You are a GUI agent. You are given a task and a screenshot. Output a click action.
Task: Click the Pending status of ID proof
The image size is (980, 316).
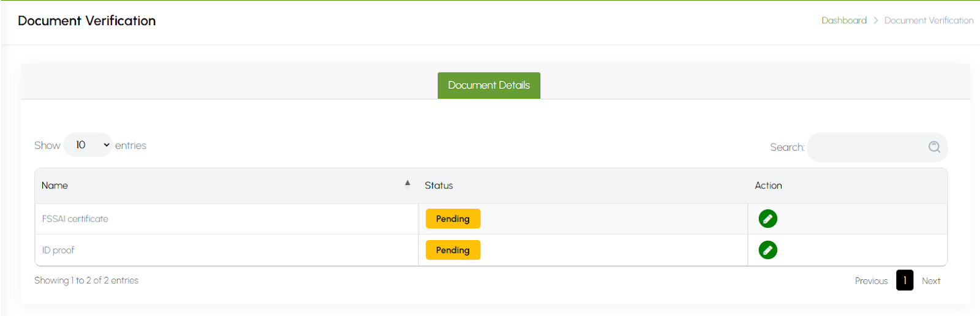(453, 250)
